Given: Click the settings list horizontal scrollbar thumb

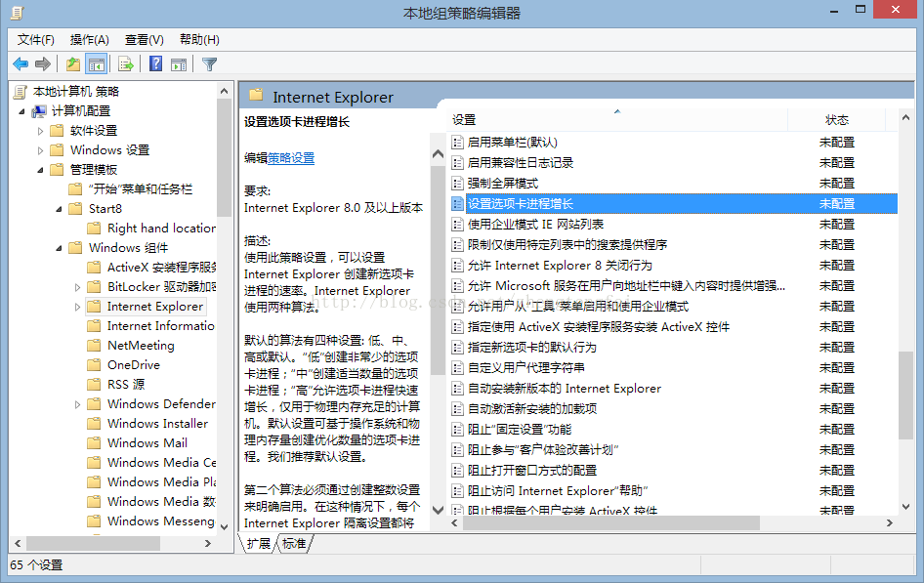Looking at the screenshot, I should [x=611, y=522].
